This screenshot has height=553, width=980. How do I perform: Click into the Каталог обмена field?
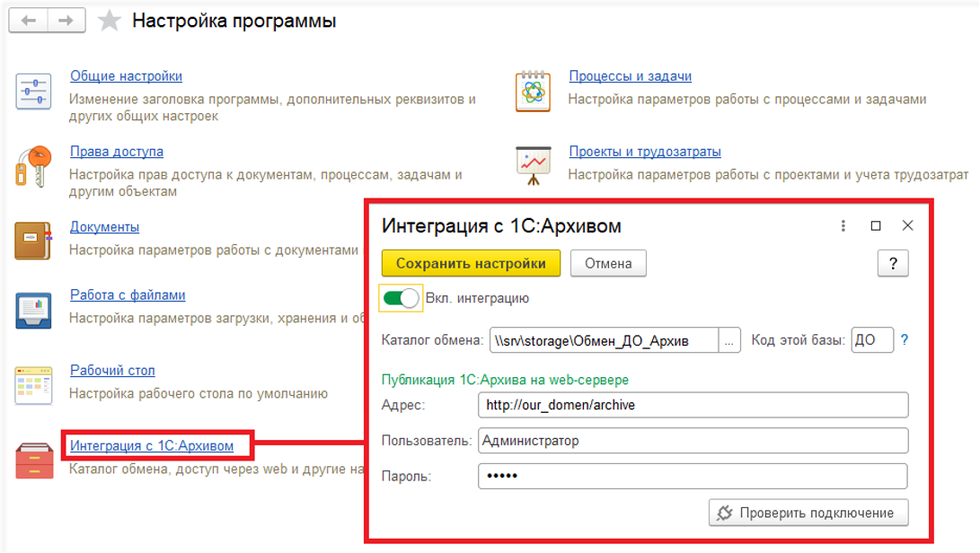click(604, 340)
